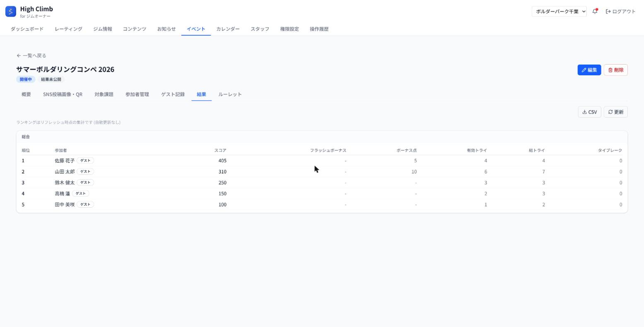Image resolution: width=644 pixels, height=327 pixels.
Task: Click the ゲスト badge beside 高橋 蓮
Action: point(80,194)
